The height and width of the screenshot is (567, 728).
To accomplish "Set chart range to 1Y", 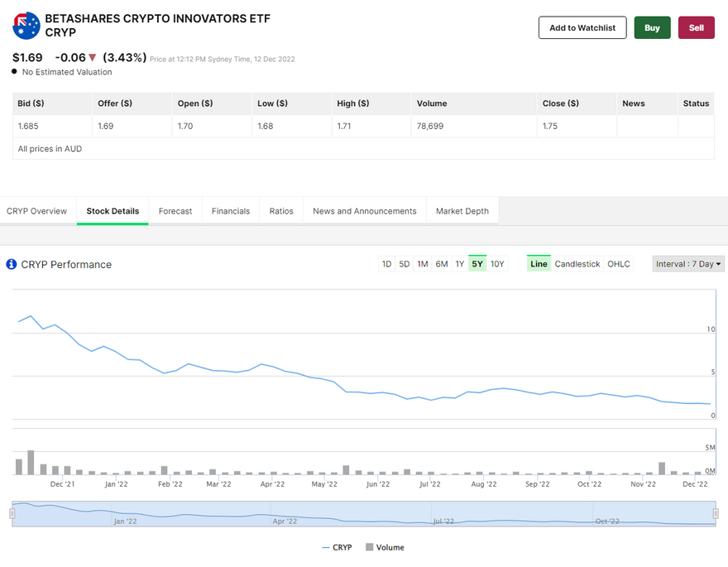I will coord(460,264).
